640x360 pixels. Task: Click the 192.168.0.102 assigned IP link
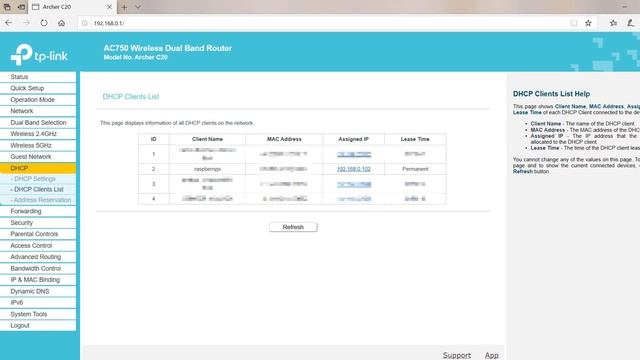tap(353, 169)
